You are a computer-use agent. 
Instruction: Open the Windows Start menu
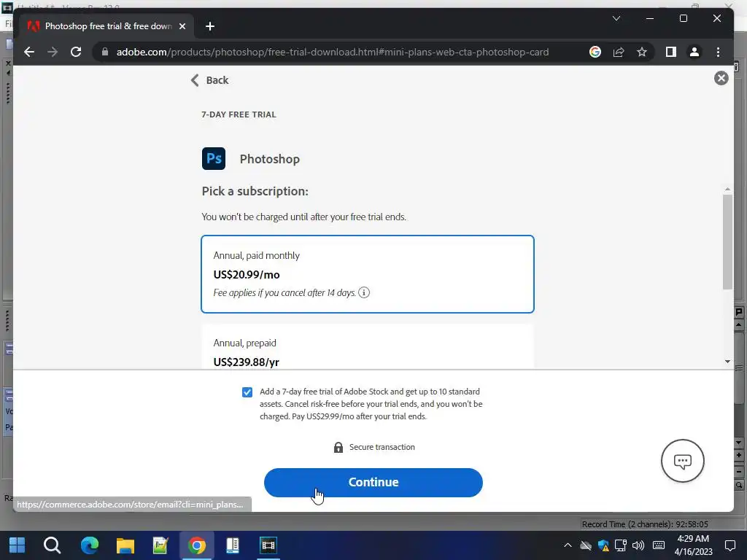(x=18, y=545)
